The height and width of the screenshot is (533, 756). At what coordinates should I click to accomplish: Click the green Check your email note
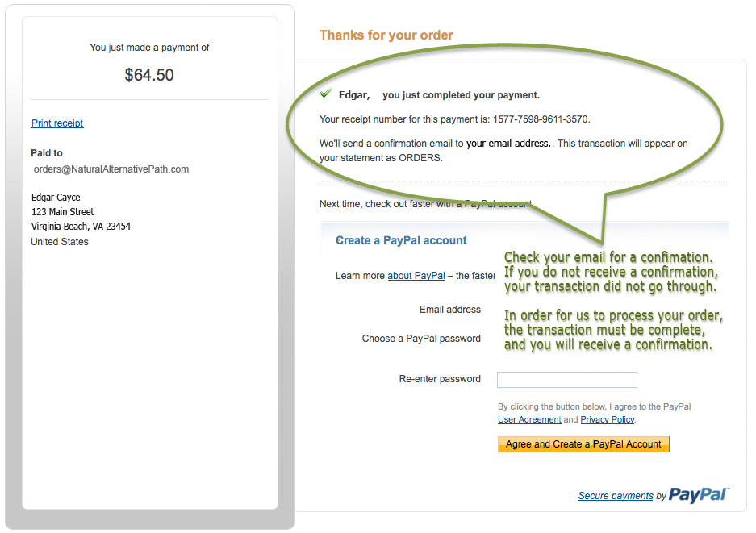tap(611, 272)
